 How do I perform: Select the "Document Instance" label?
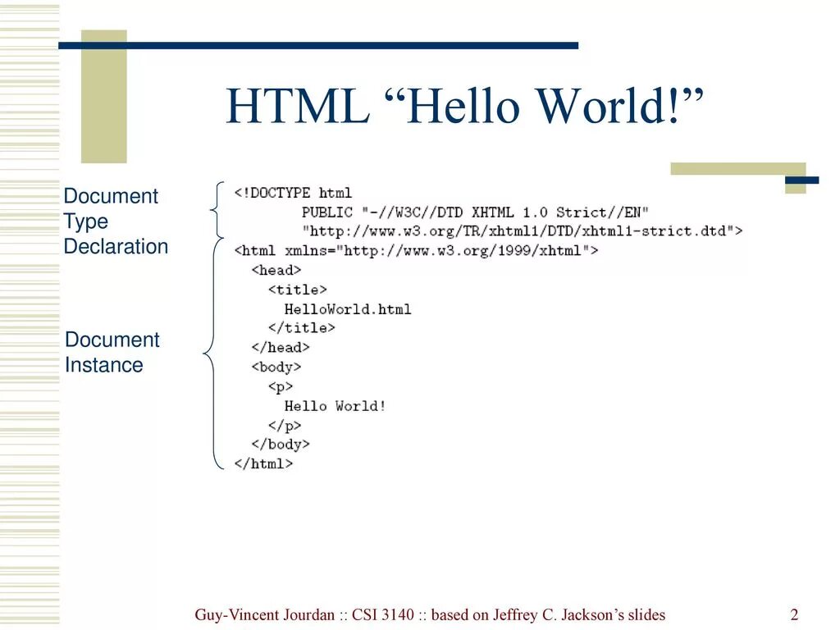point(112,353)
